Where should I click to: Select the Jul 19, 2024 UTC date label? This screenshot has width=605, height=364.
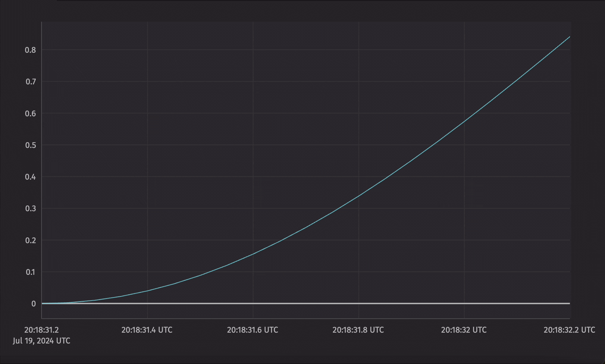point(41,341)
